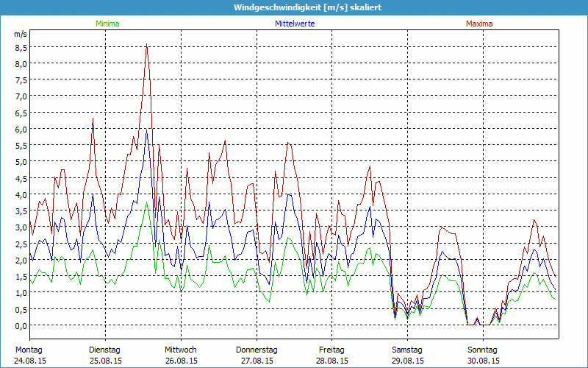
Task: Click the '7,5' y-axis value
Action: tap(21, 80)
